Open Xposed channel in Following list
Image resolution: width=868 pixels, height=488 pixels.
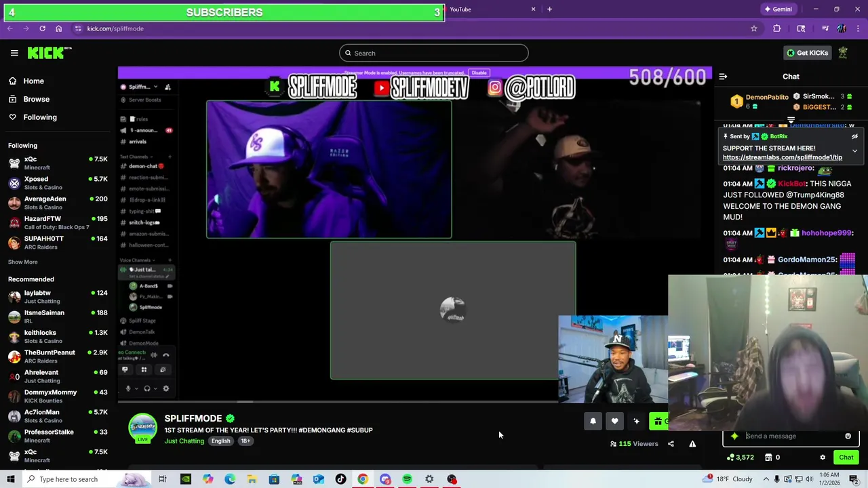coord(58,183)
